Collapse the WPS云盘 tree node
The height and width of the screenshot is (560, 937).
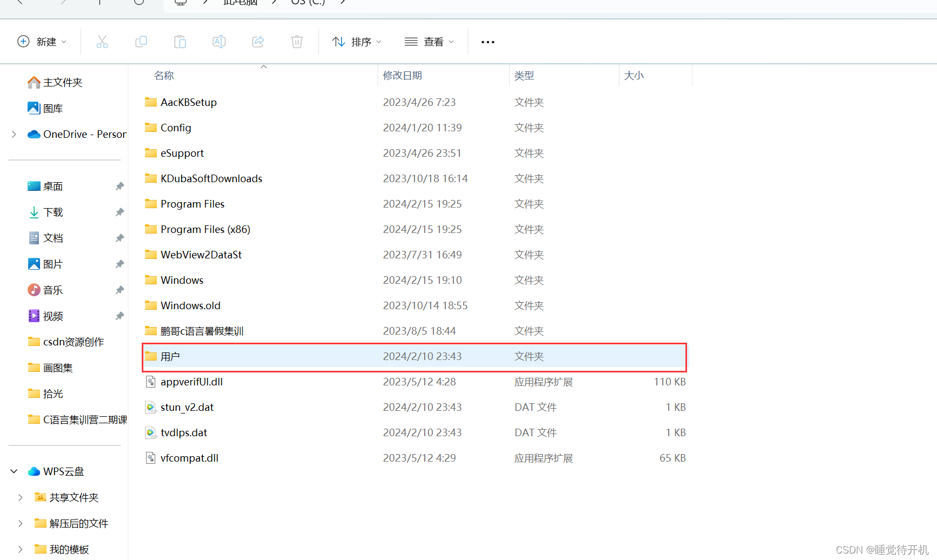click(x=14, y=471)
